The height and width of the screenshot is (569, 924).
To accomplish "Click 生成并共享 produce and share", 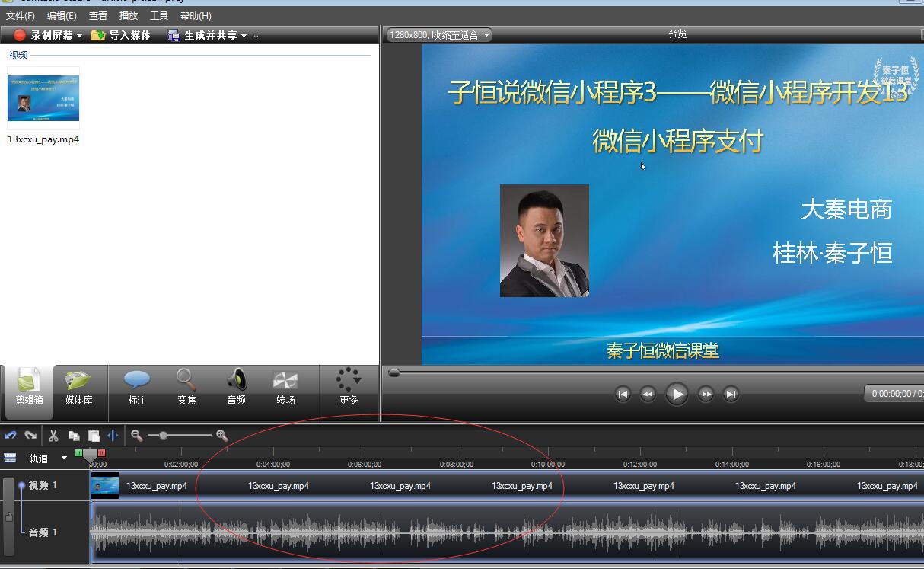I will coord(203,35).
